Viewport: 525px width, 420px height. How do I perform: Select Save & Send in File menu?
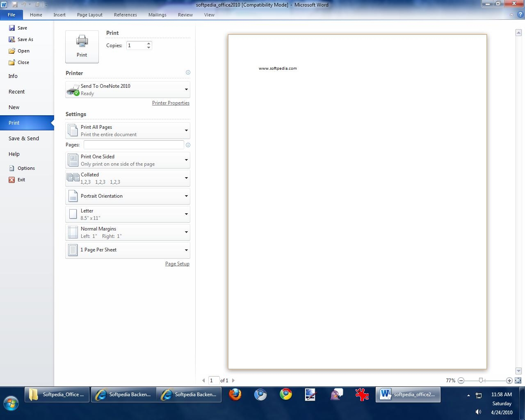pos(24,139)
